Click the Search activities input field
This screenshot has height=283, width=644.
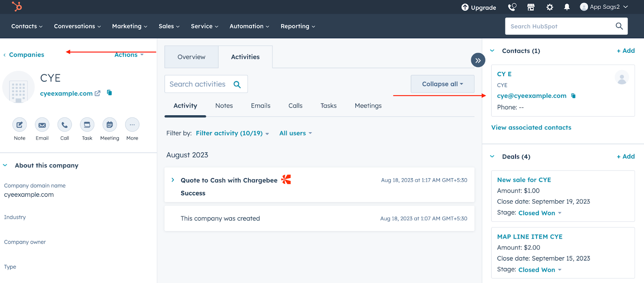click(197, 84)
